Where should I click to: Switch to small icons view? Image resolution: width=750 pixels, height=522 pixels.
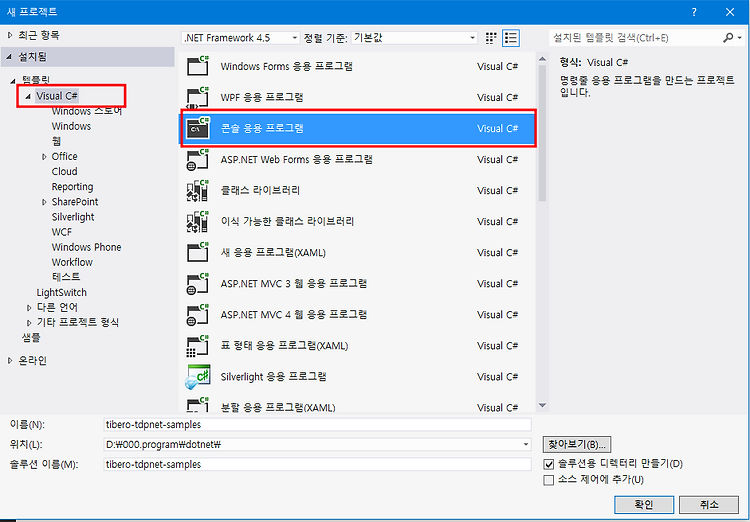coord(491,38)
